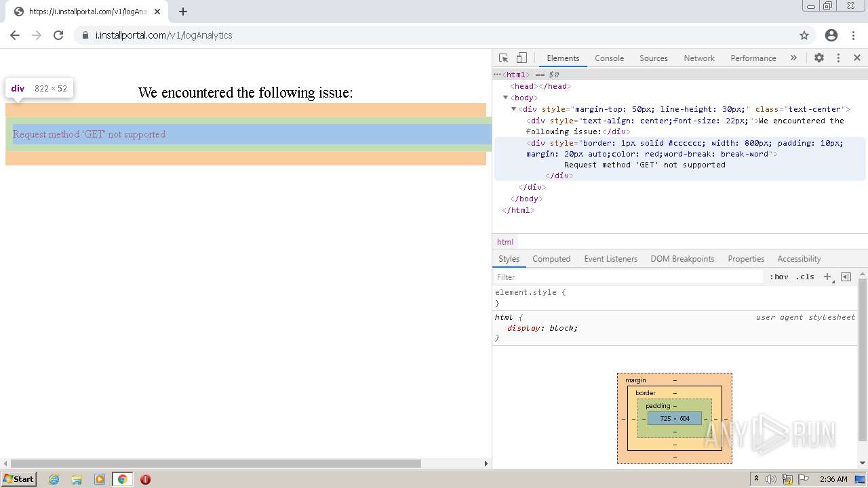Select the closing body tag row

click(680, 199)
